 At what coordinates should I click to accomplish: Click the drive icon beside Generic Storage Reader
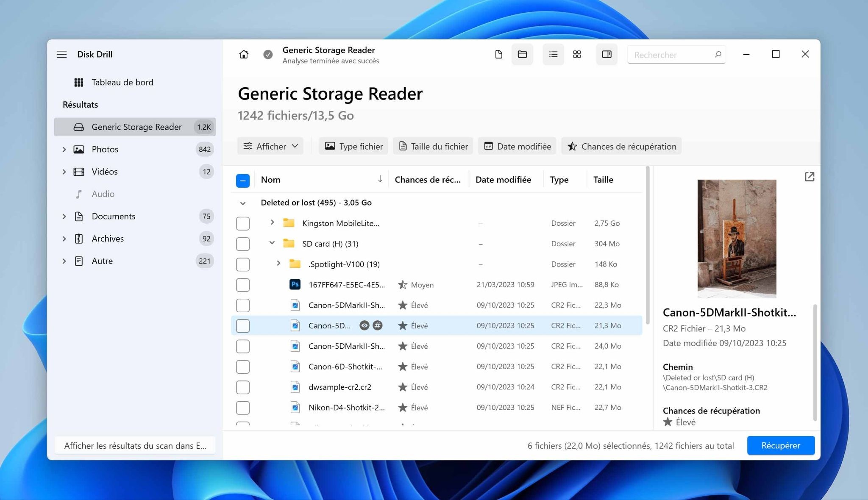pos(79,127)
